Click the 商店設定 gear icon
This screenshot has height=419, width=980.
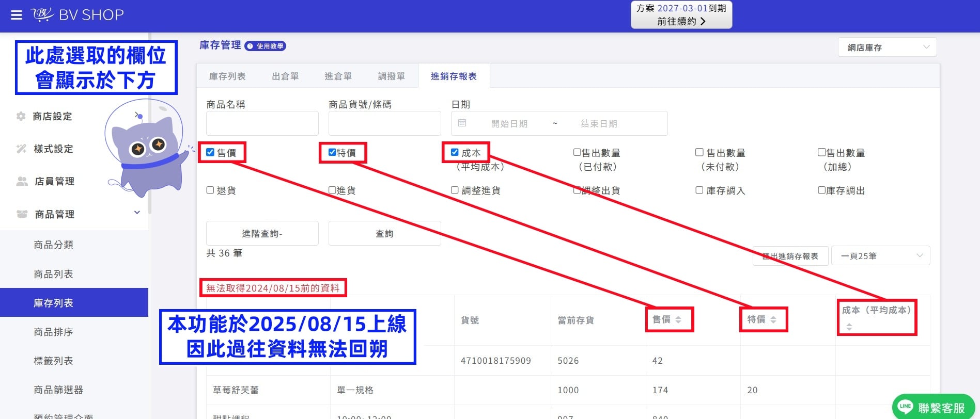[x=21, y=116]
